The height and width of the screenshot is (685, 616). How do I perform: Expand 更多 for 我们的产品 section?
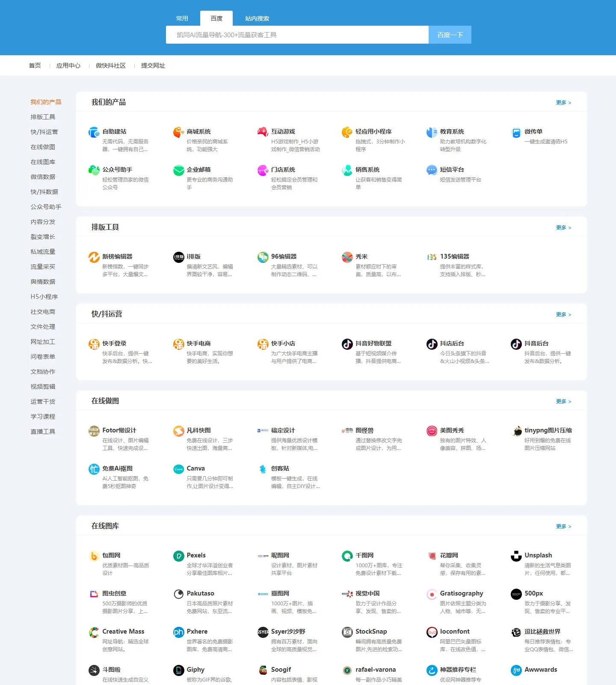(563, 103)
